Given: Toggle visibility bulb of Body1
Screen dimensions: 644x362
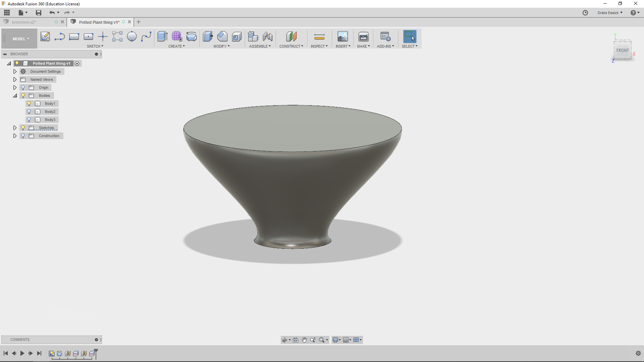Looking at the screenshot, I should point(29,104).
